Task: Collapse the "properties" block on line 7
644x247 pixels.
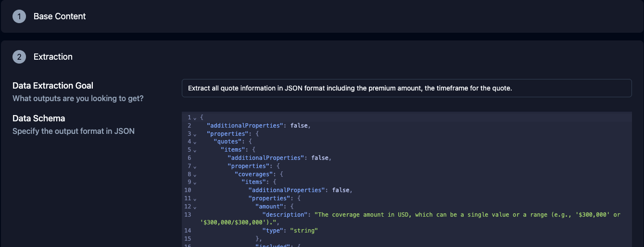Action: [x=195, y=166]
